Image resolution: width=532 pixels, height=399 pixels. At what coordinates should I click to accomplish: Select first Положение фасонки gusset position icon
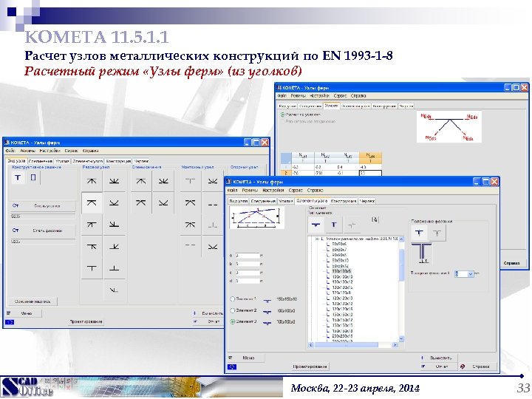click(420, 233)
